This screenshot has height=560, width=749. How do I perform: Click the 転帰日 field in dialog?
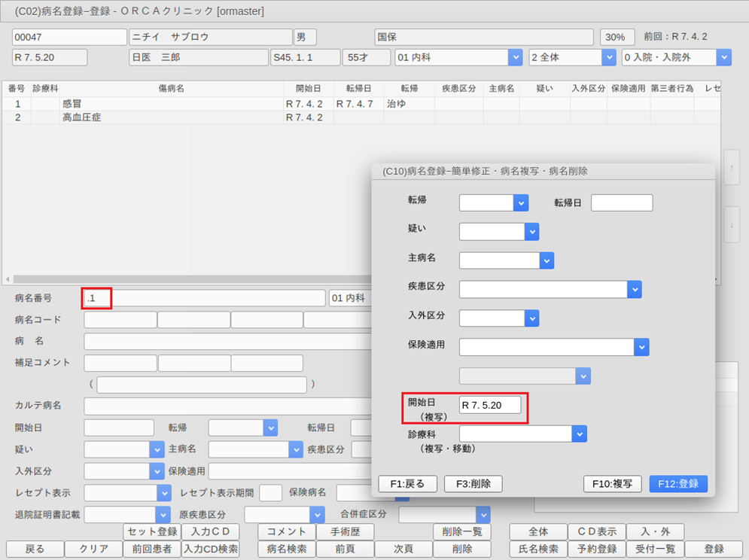point(621,202)
